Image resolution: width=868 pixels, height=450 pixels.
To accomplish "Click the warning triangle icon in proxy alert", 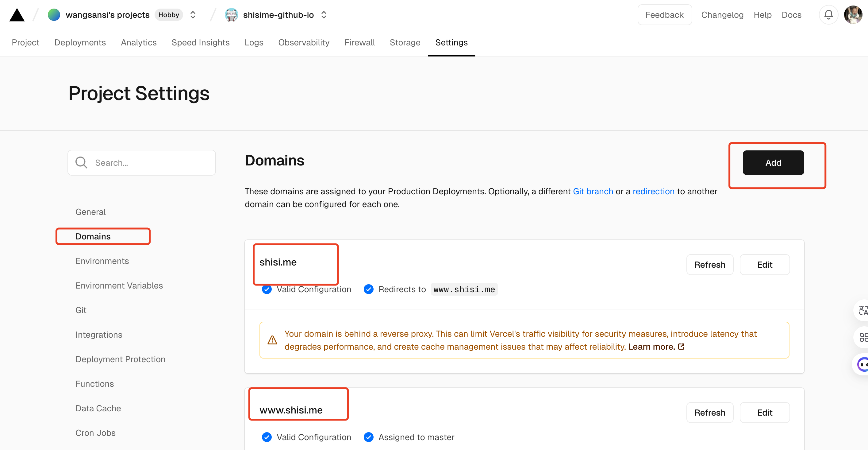I will [x=272, y=340].
